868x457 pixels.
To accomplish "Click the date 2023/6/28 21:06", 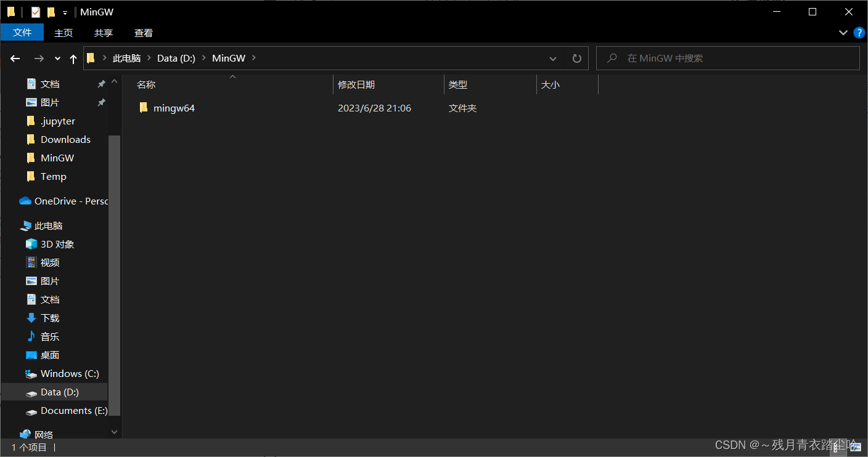I will tap(374, 108).
